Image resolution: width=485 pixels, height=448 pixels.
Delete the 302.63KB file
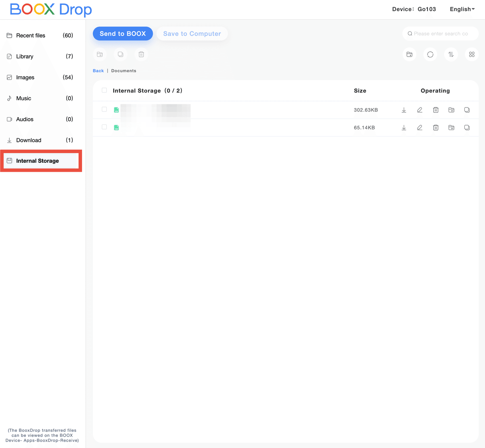[x=436, y=110]
